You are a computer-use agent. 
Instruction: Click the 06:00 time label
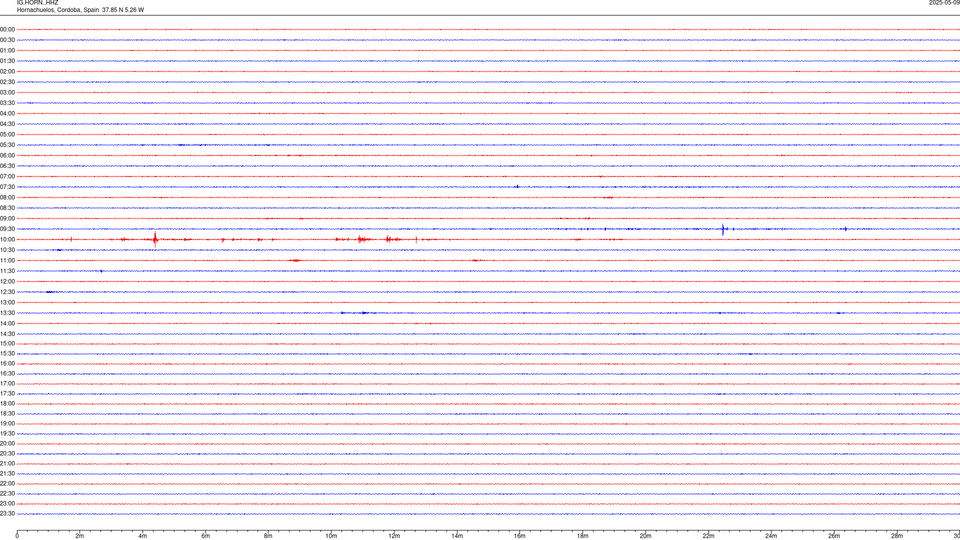[7, 156]
